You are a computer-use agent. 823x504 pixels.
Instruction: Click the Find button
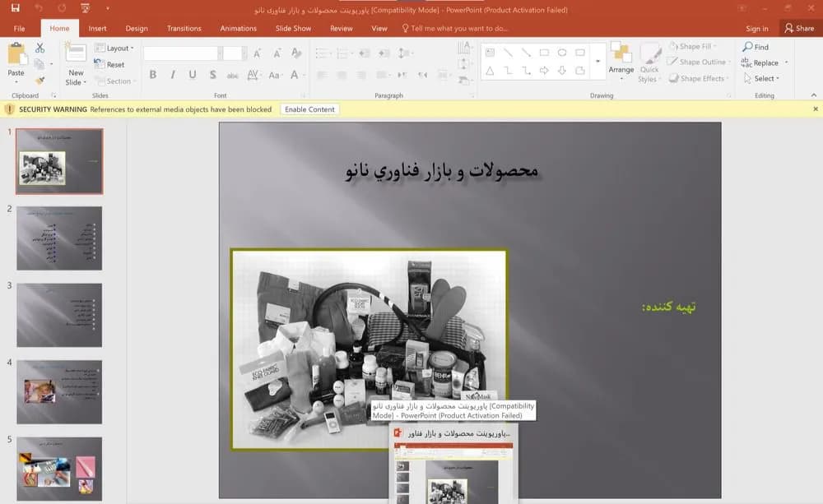click(x=756, y=47)
